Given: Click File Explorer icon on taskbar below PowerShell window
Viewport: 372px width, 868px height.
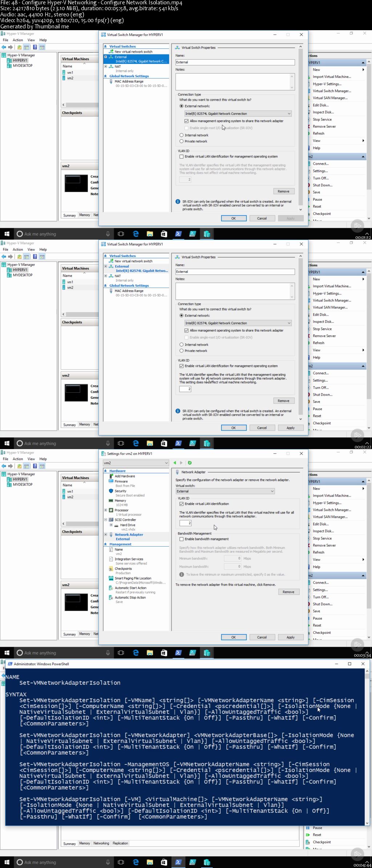Looking at the screenshot, I should (150, 862).
